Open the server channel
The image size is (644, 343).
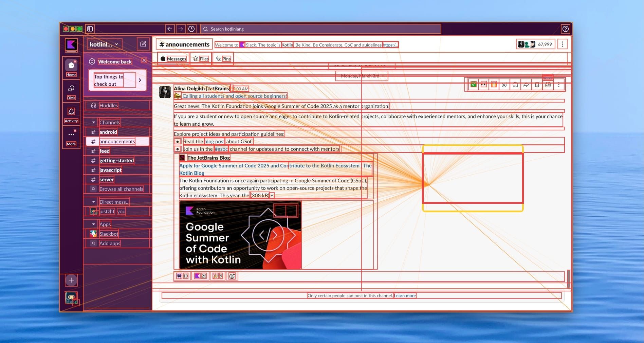(x=117, y=179)
